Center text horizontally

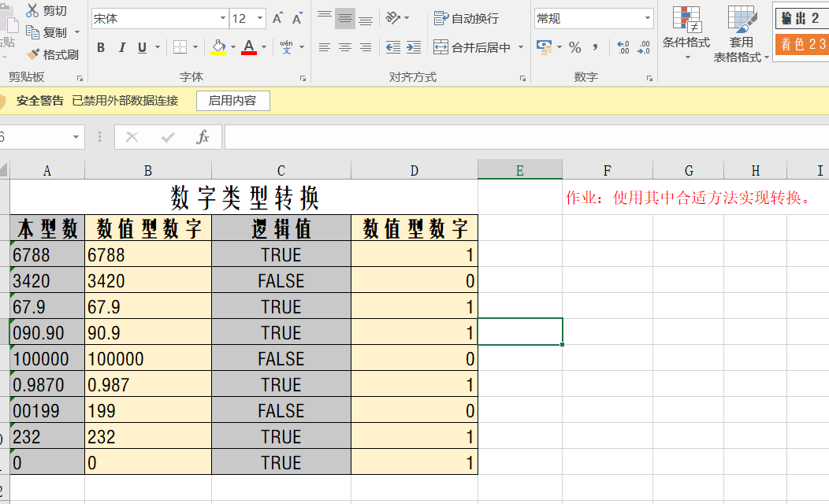(344, 47)
